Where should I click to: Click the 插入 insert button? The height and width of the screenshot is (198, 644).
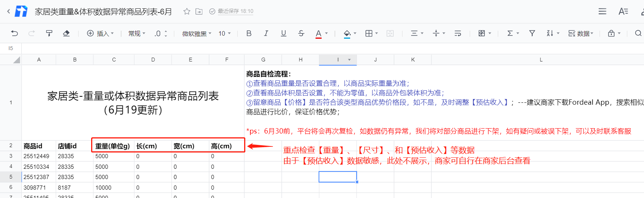pos(100,34)
